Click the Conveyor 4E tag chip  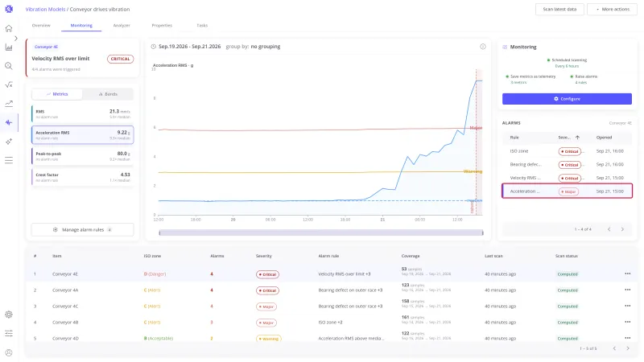[x=46, y=47]
